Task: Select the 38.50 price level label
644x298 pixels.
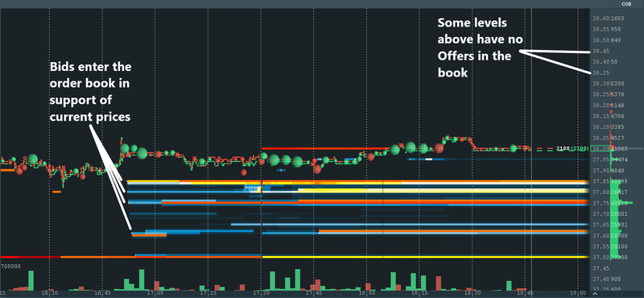Action: point(601,40)
